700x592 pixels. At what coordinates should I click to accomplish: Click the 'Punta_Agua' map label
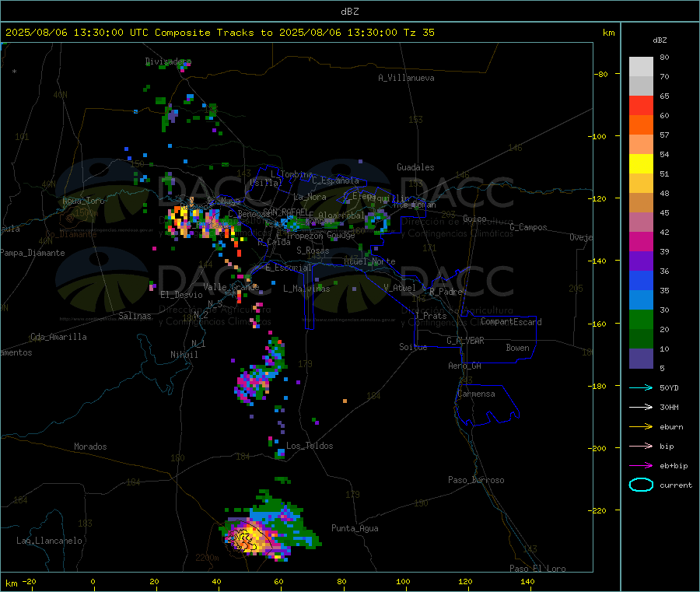pos(355,529)
